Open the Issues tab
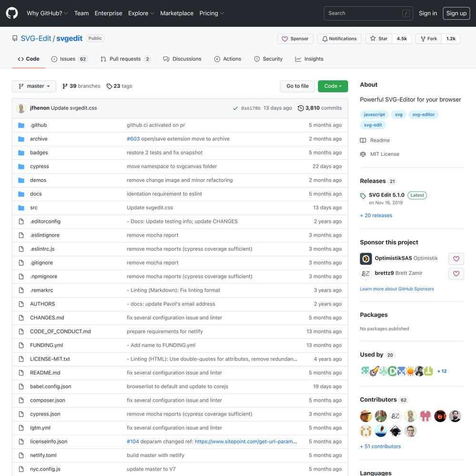The width and height of the screenshot is (476, 476). (x=69, y=59)
